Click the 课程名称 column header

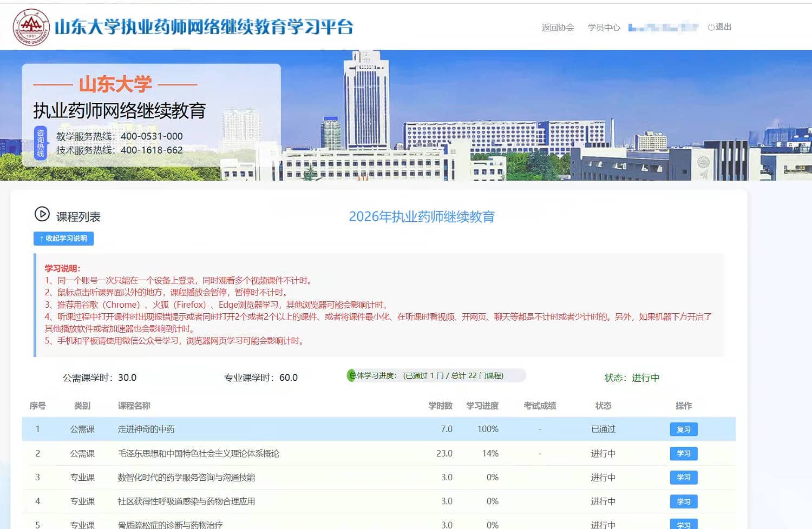(134, 406)
